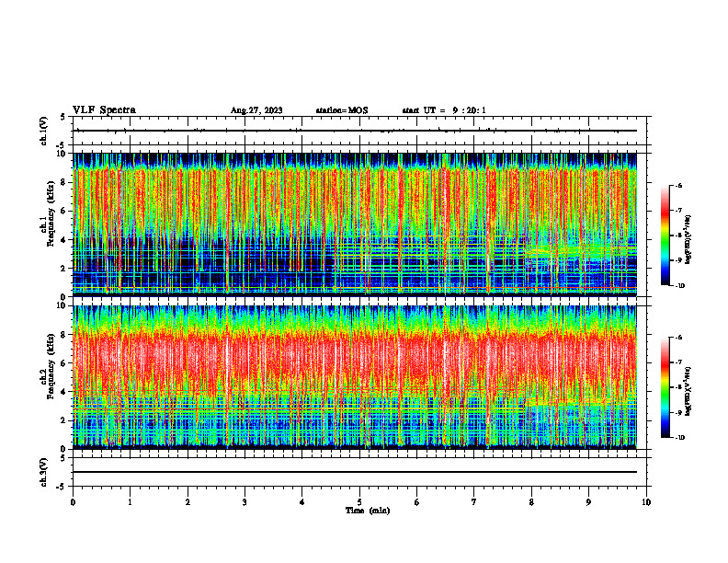Click the ch.2 color scale log(PSD) unit label
This screenshot has width=728, height=563.
point(688,392)
